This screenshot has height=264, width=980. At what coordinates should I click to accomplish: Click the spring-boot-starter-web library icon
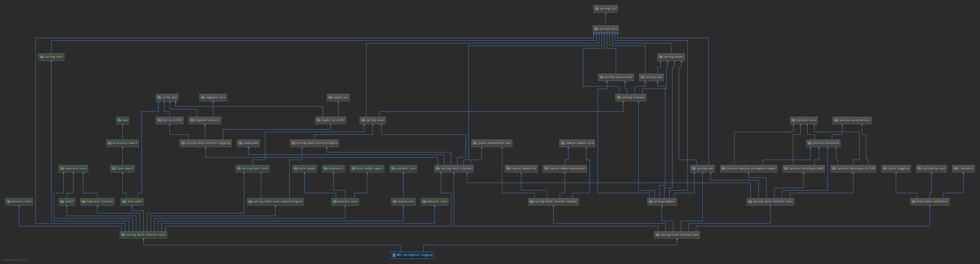(x=658, y=235)
